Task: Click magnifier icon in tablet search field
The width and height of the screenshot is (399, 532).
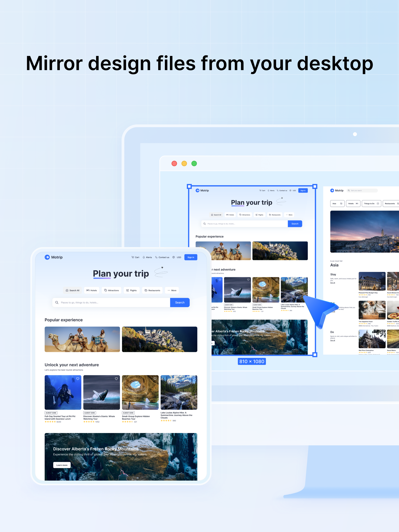Action: pyautogui.click(x=57, y=303)
